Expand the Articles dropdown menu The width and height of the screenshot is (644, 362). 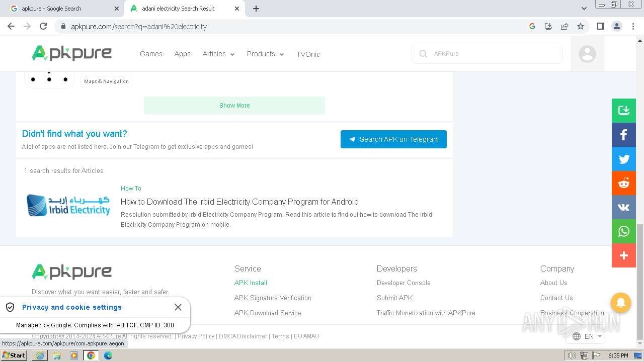(x=218, y=54)
